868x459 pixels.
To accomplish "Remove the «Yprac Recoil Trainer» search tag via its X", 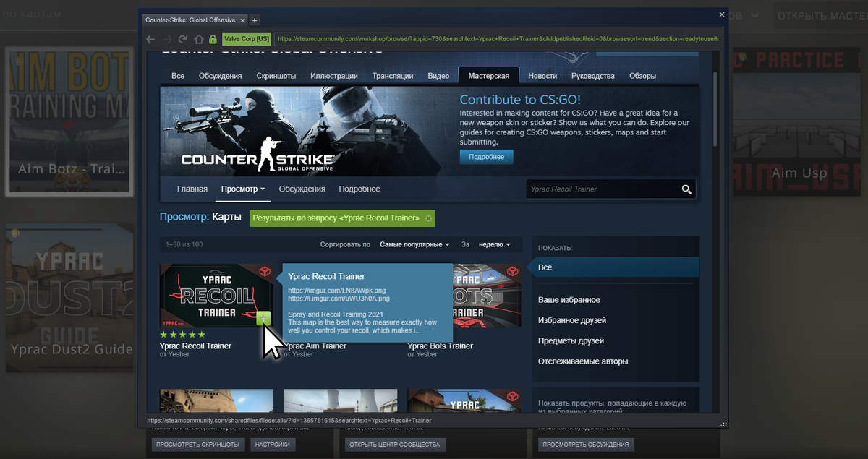I will click(x=427, y=218).
